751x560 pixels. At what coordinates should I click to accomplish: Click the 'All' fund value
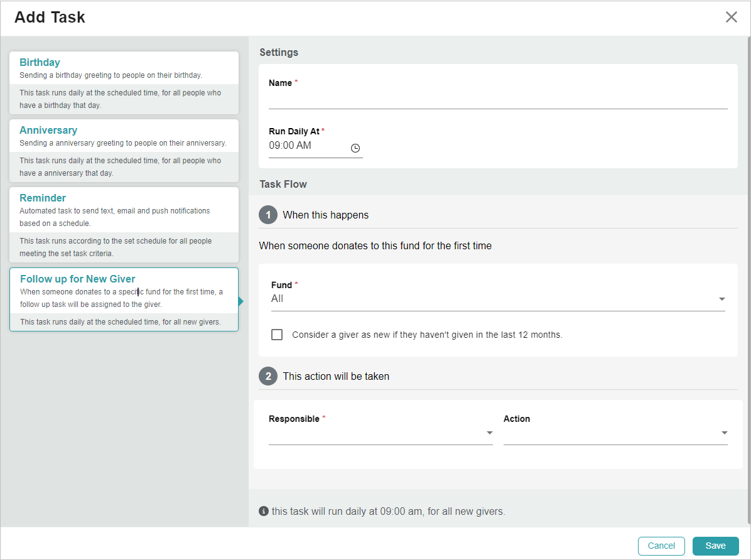click(x=278, y=298)
